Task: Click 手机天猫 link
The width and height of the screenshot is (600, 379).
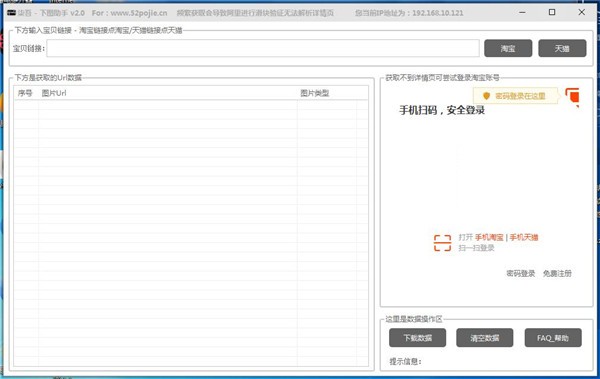Action: pyautogui.click(x=524, y=237)
